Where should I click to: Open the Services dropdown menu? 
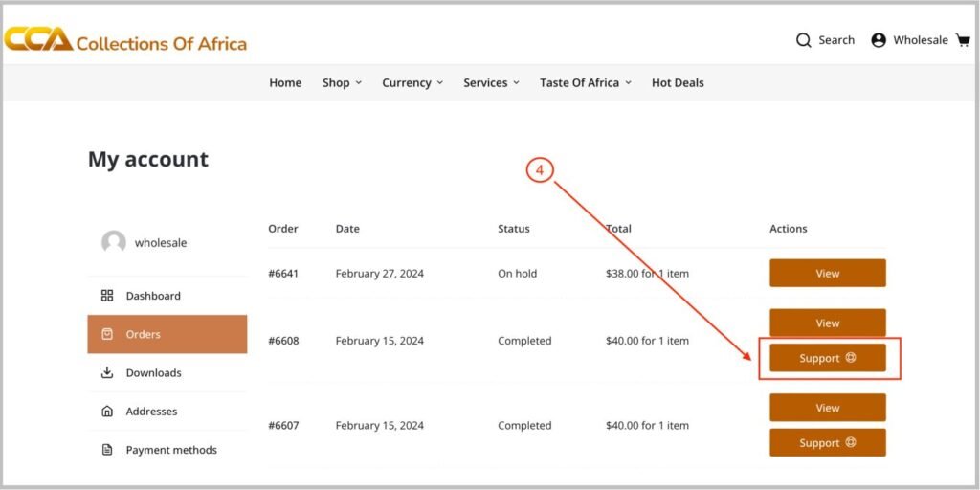tap(491, 82)
